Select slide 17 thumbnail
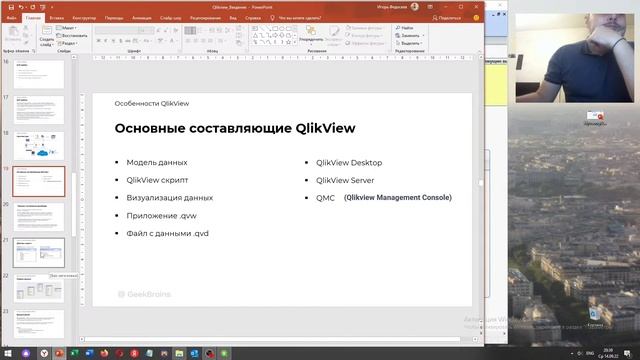 pyautogui.click(x=39, y=110)
